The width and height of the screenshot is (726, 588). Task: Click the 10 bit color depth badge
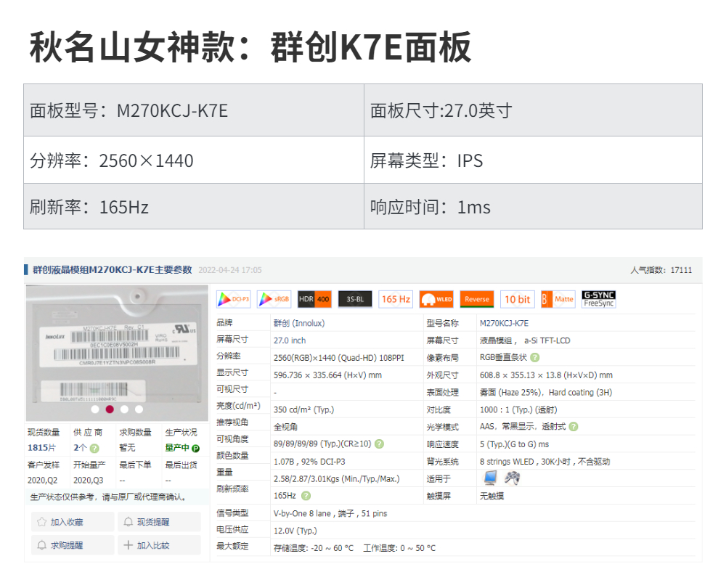(518, 299)
